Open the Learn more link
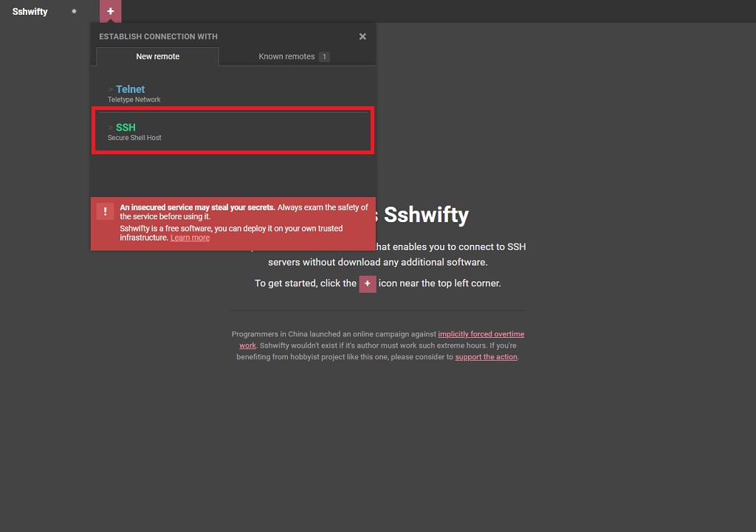756x532 pixels. pos(190,238)
